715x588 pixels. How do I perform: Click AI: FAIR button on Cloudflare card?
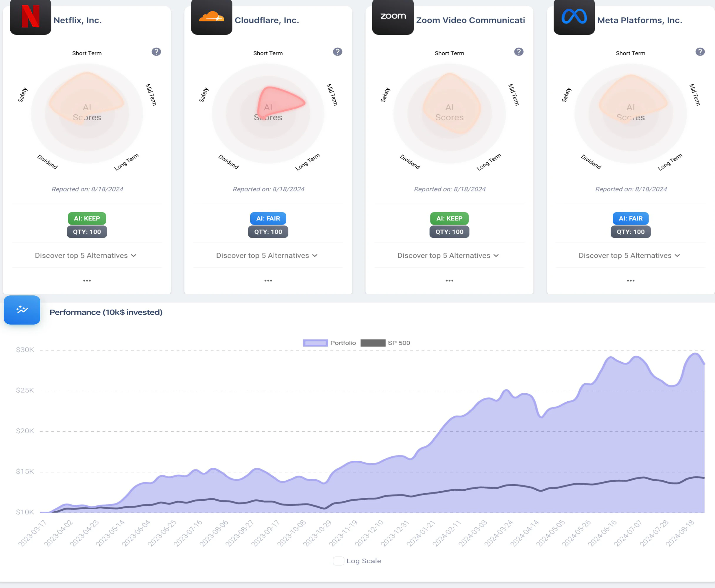click(268, 218)
